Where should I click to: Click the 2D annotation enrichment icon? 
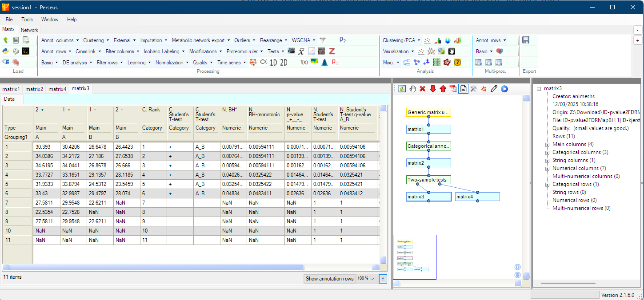284,63
